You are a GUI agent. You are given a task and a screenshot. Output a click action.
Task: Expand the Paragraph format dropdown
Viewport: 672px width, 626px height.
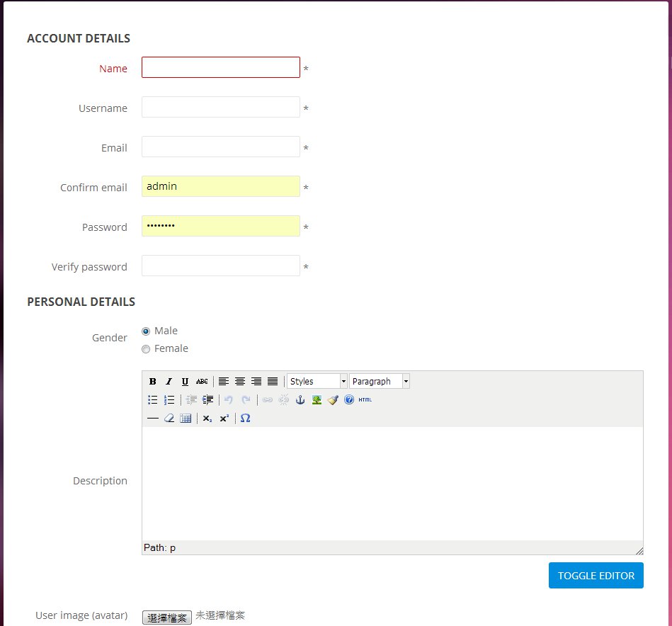coord(379,381)
